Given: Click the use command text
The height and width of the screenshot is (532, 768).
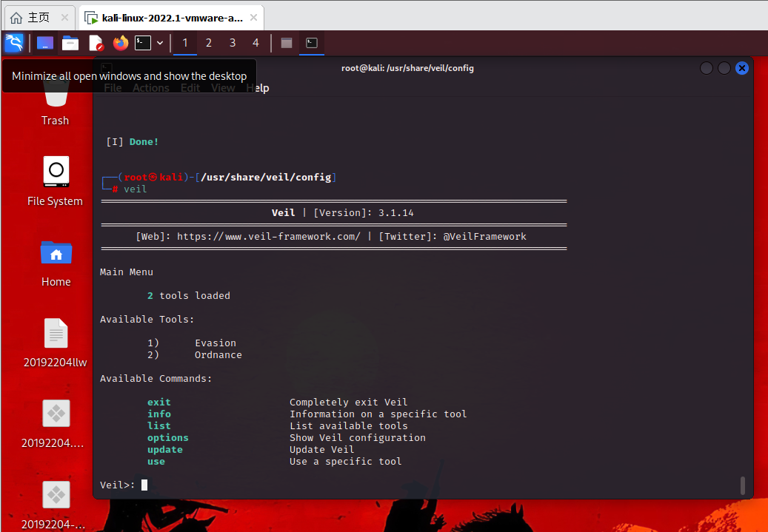Looking at the screenshot, I should 156,462.
